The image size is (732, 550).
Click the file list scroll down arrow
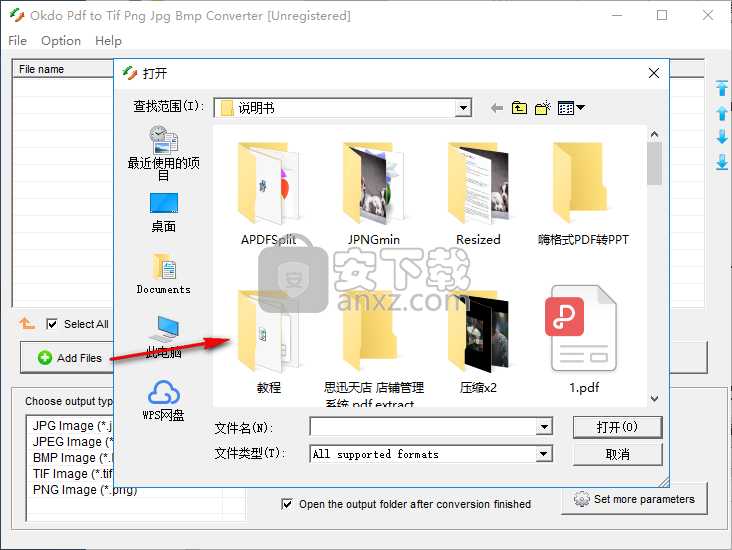click(x=655, y=399)
